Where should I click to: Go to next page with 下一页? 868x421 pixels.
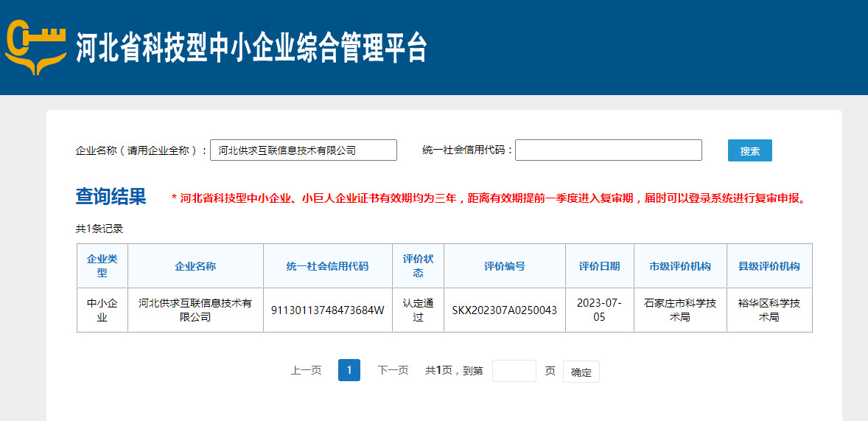pyautogui.click(x=393, y=371)
